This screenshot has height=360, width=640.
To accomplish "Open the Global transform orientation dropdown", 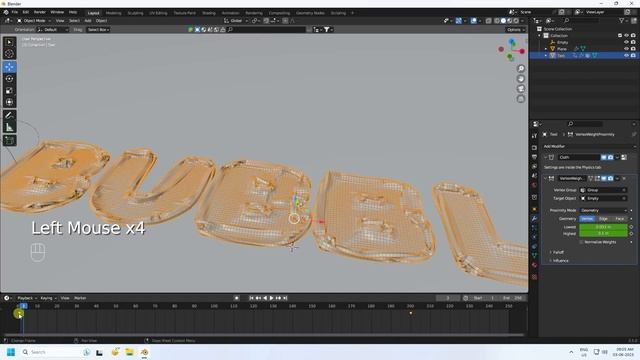I will click(x=236, y=20).
